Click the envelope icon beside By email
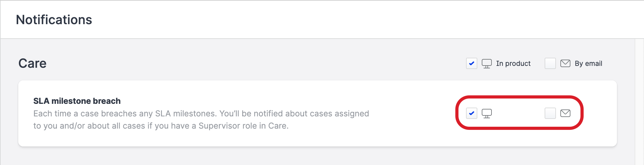The image size is (644, 165). (x=565, y=63)
